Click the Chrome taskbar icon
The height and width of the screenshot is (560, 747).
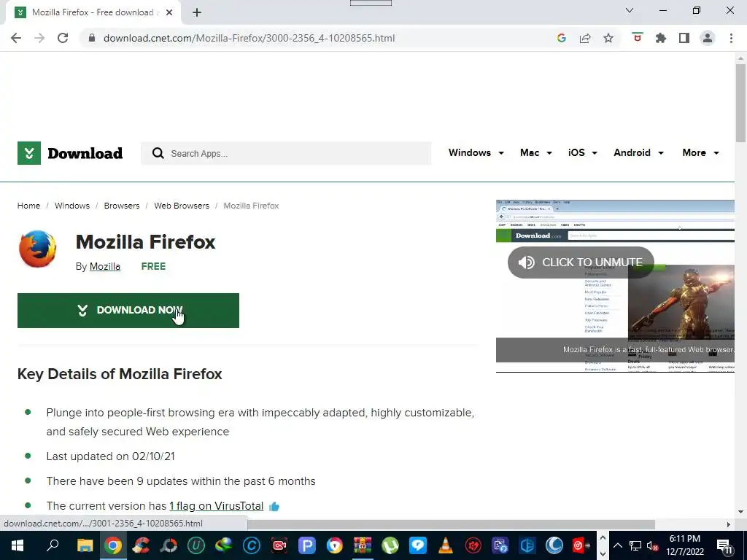pos(112,545)
